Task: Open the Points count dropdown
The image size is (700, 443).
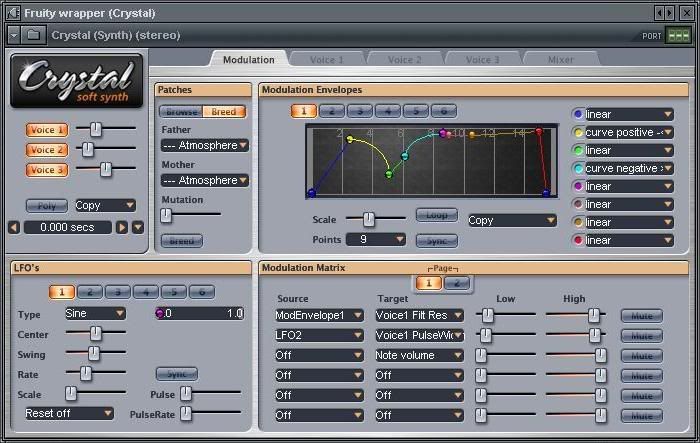Action: (376, 239)
